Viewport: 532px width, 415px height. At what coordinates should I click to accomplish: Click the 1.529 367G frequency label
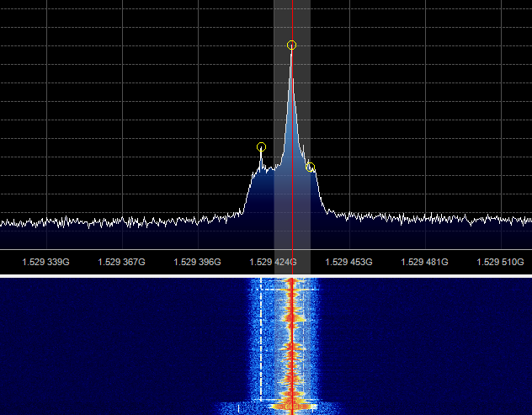[121, 262]
